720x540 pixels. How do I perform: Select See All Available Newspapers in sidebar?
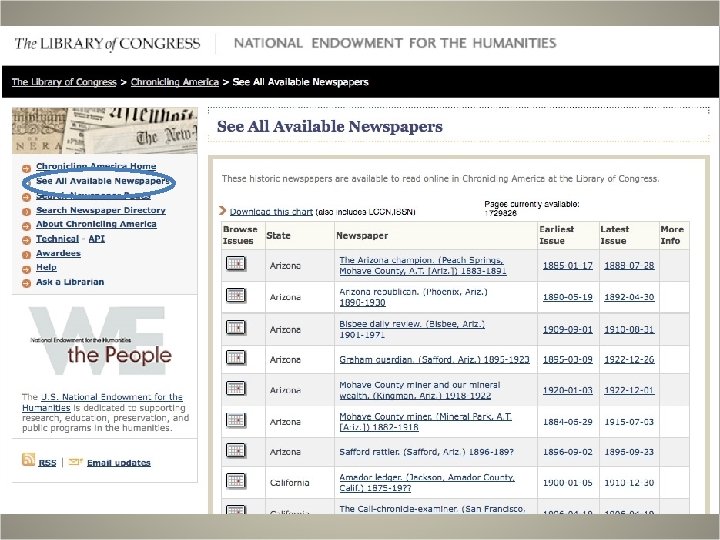102,181
